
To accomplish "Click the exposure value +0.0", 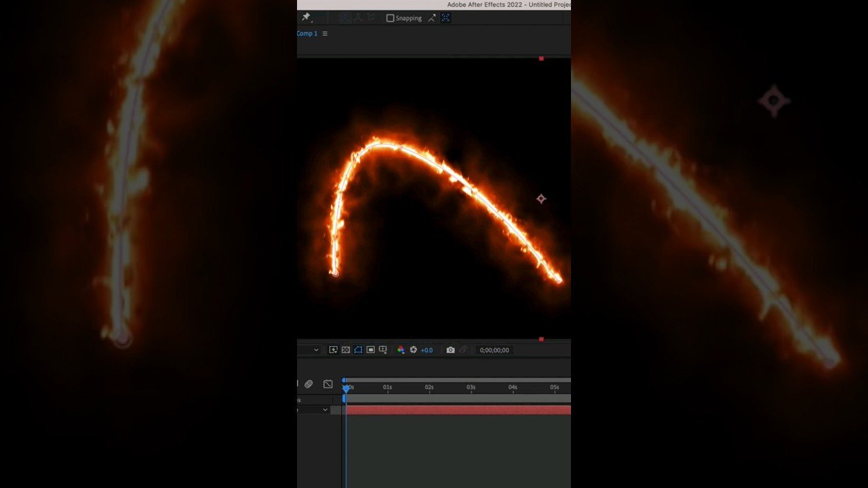I will 427,350.
